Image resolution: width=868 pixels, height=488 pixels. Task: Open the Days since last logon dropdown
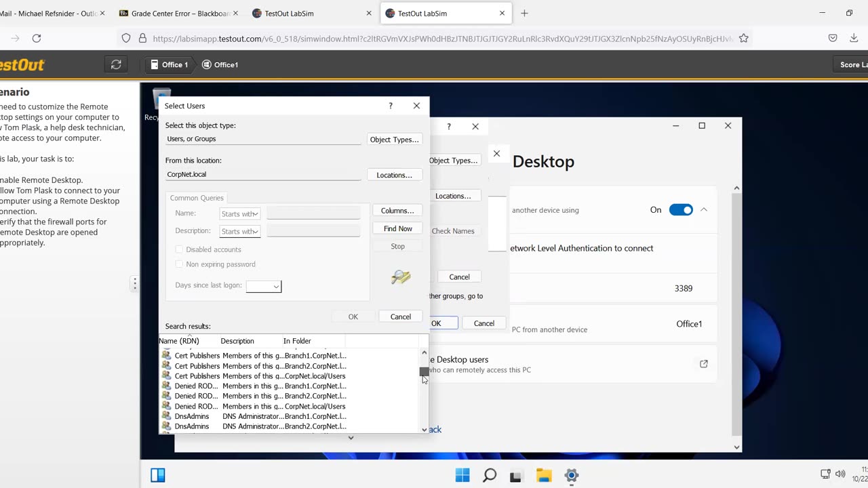tap(264, 286)
